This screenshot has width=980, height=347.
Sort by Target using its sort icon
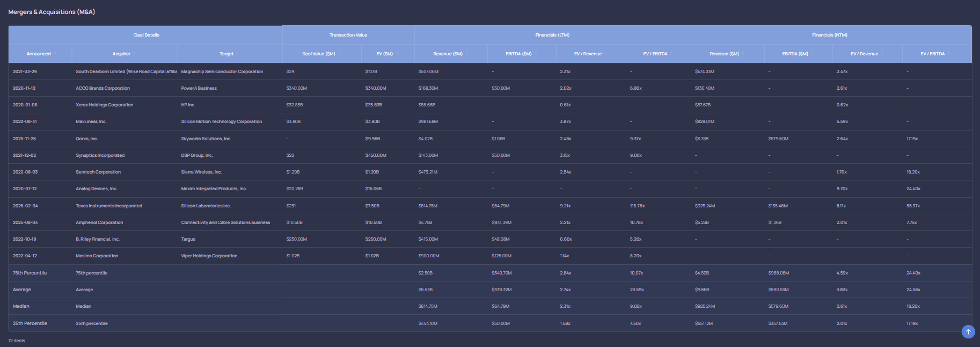237,54
